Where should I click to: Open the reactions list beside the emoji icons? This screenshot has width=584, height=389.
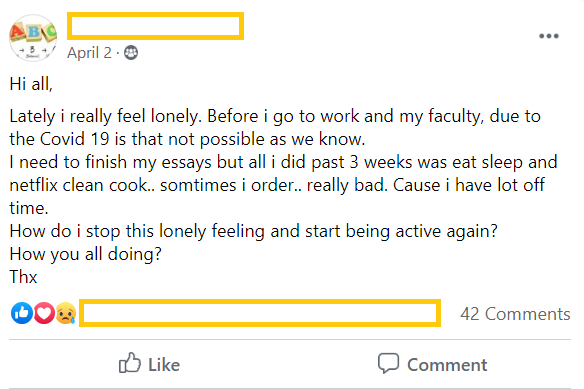coord(260,313)
